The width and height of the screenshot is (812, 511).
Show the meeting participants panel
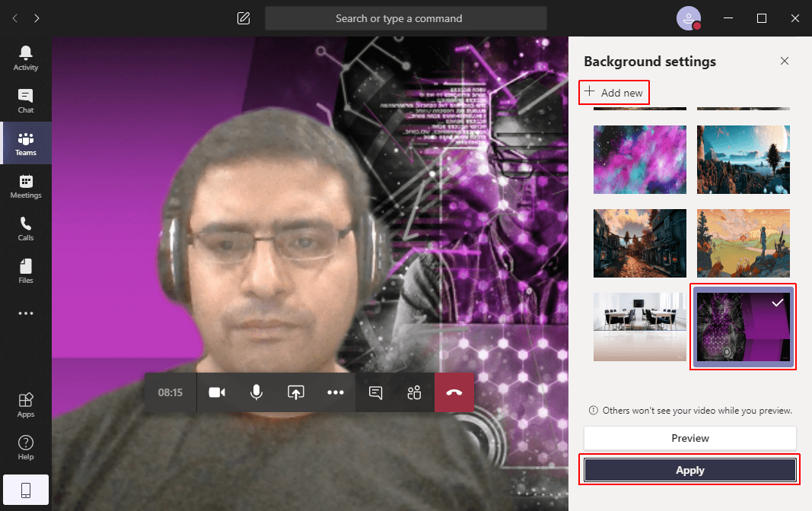(414, 392)
